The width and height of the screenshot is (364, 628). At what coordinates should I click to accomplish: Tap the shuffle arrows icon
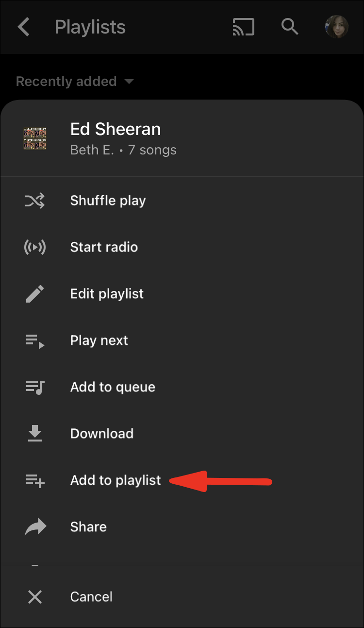35,201
